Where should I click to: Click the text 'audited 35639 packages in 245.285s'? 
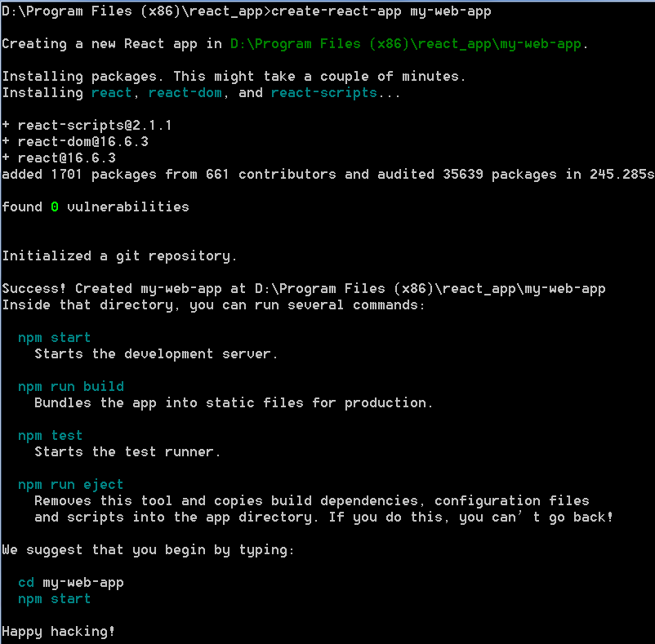516,174
